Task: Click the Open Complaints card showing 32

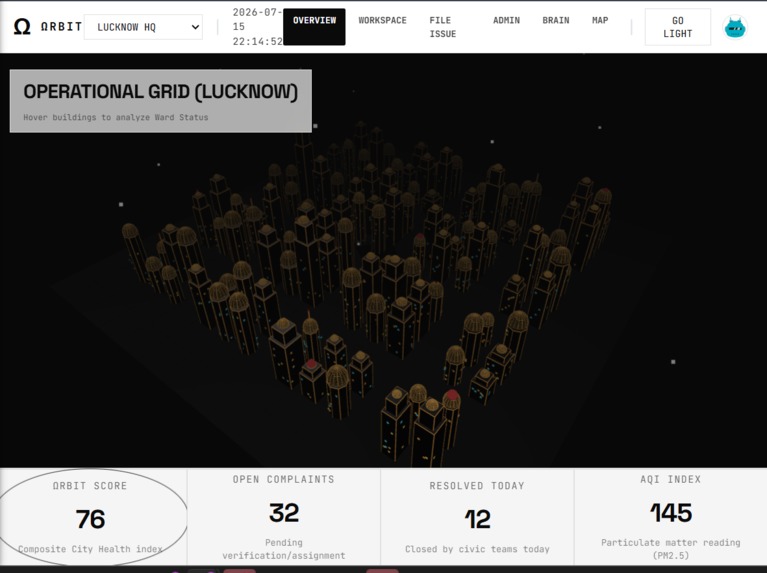Action: (284, 516)
